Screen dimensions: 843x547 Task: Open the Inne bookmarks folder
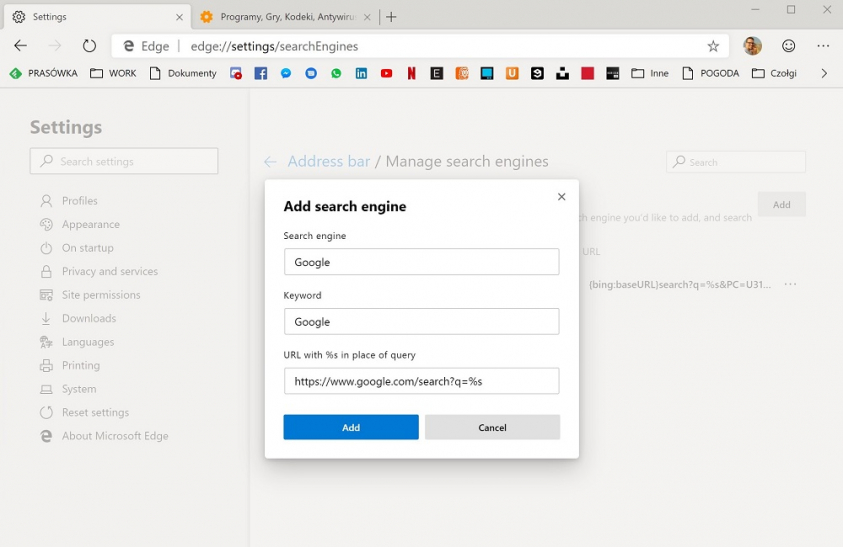point(650,74)
